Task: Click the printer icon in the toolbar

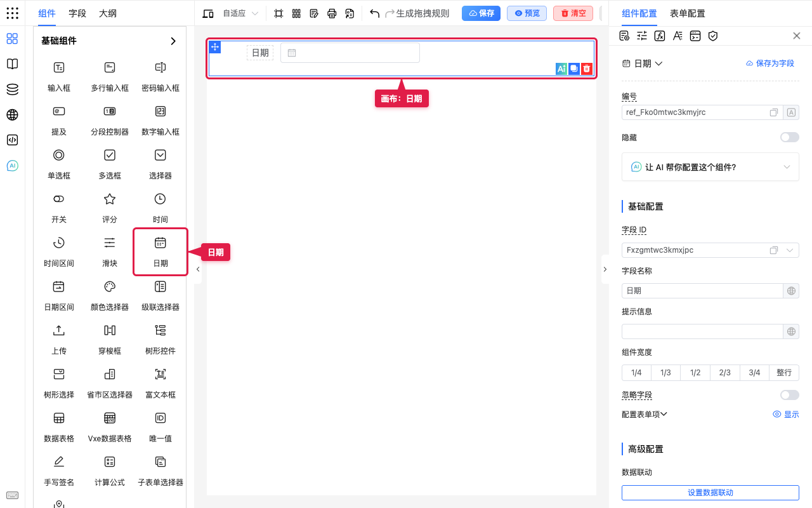Action: (x=332, y=13)
